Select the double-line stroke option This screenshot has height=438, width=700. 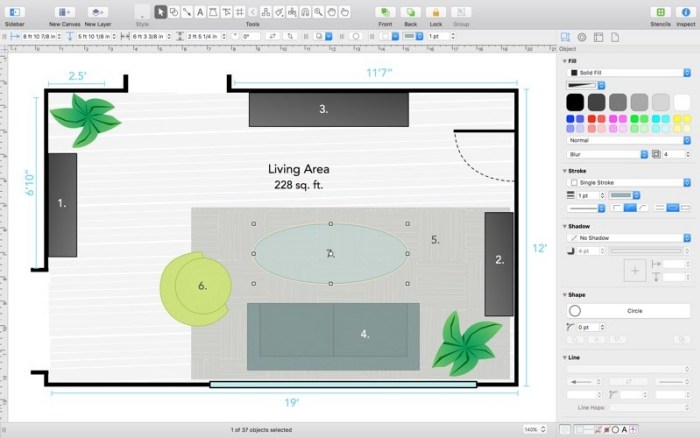[x=659, y=208]
